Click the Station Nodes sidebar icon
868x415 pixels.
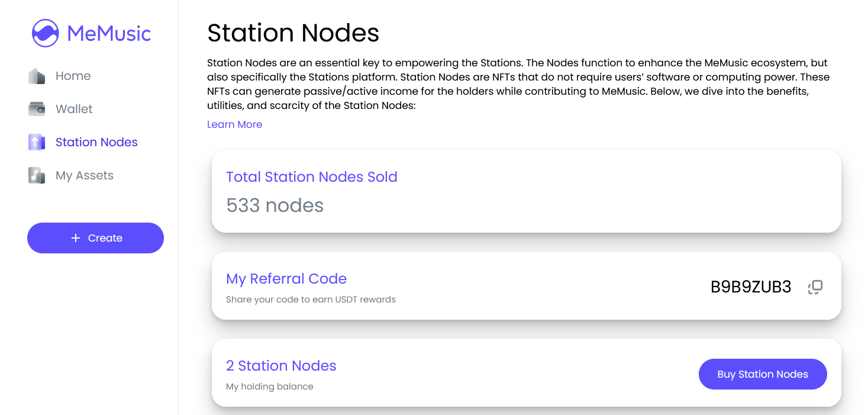pyautogui.click(x=37, y=142)
